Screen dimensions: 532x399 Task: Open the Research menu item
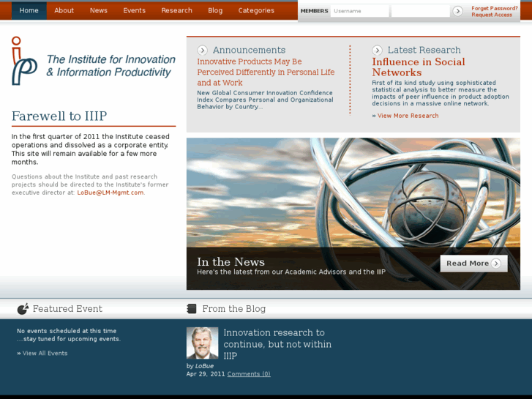tap(176, 10)
